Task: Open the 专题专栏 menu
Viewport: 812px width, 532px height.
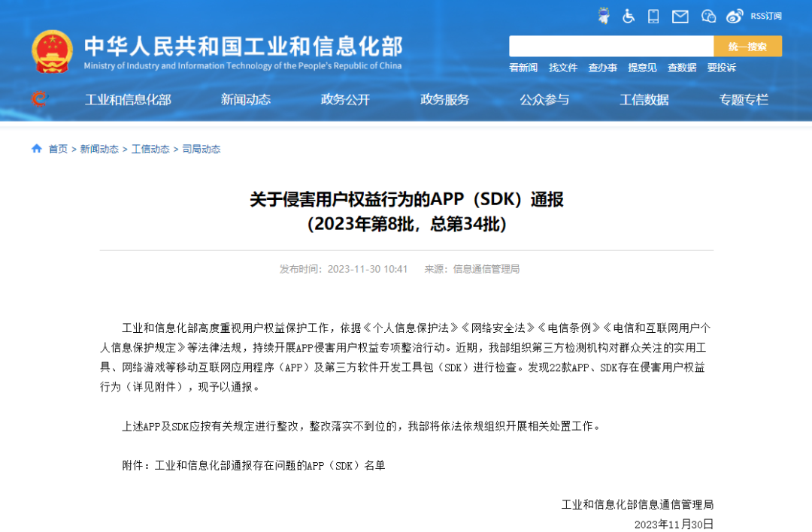Action: pos(743,99)
